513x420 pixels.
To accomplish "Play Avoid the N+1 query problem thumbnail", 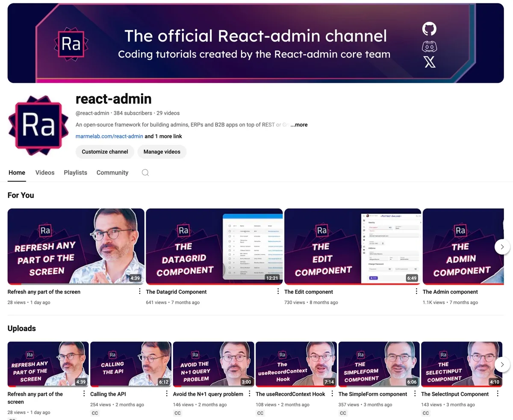I will 213,364.
